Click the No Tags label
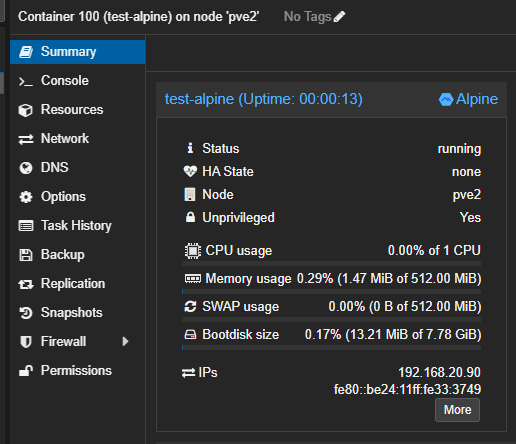The height and width of the screenshot is (444, 516). tap(307, 17)
